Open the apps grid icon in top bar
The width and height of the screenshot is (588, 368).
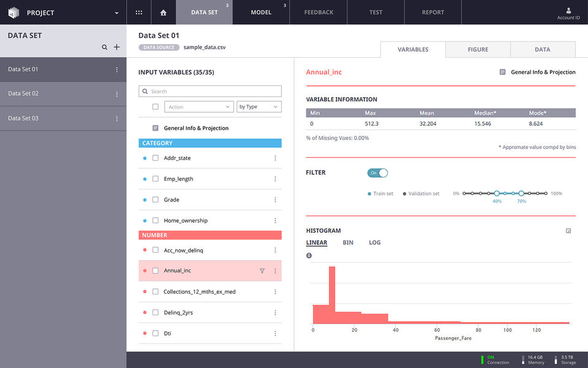click(x=139, y=12)
